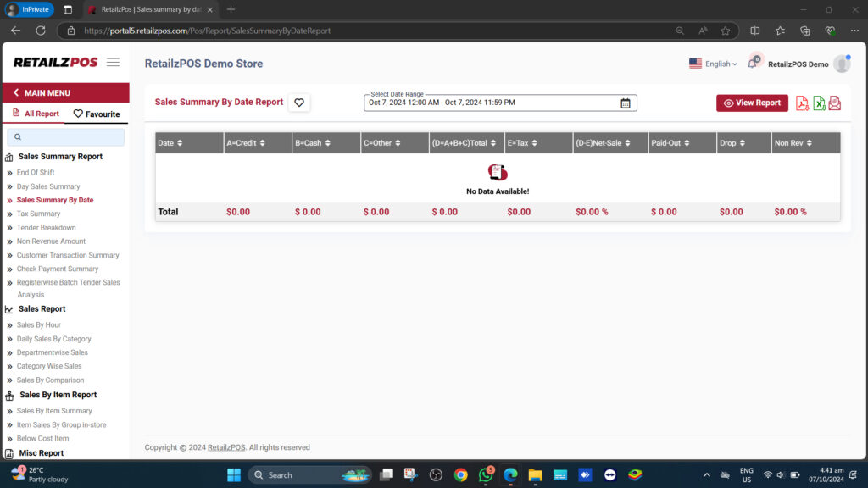Click the sidebar search field
868x488 pixels.
pos(65,135)
